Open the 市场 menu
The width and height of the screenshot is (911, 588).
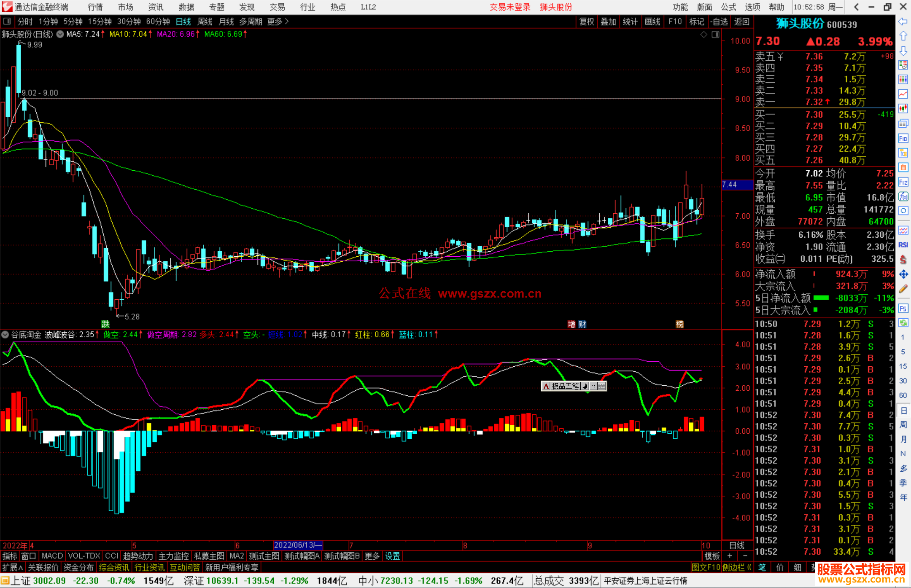pos(126,7)
